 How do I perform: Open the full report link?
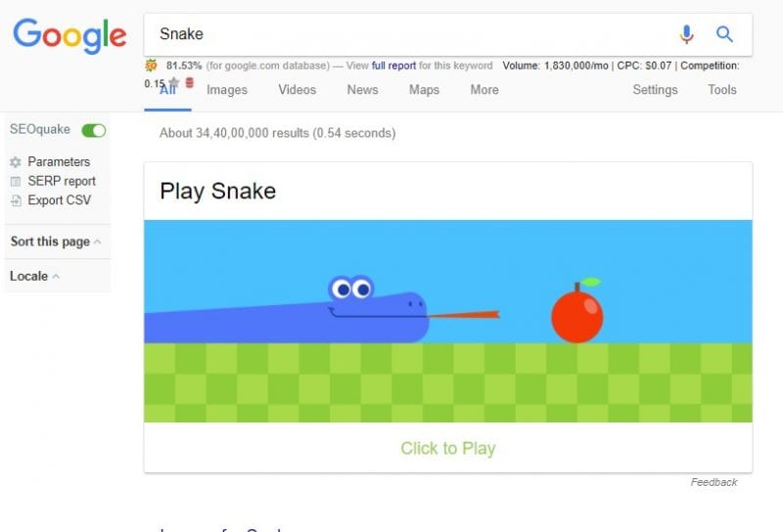click(393, 66)
